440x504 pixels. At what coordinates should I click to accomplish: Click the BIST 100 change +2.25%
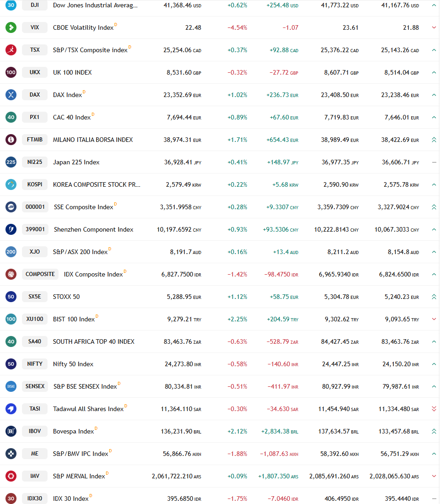point(237,319)
